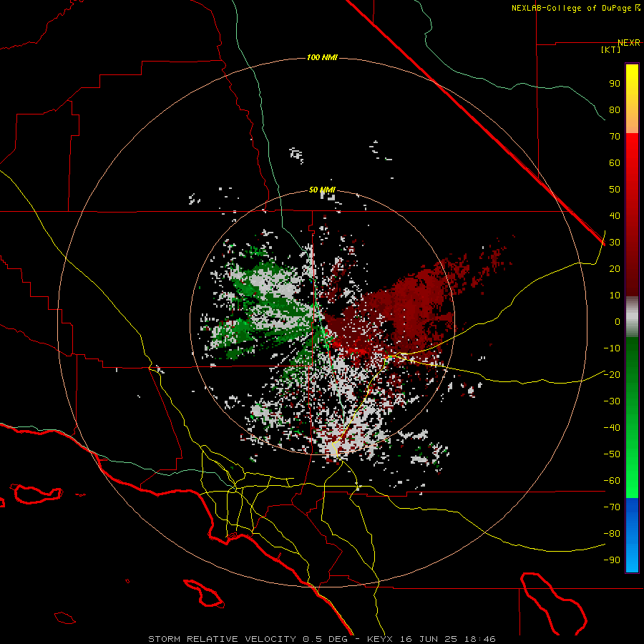Select the -80 value on velocity scale
Screen dimensions: 644x644
click(x=612, y=534)
